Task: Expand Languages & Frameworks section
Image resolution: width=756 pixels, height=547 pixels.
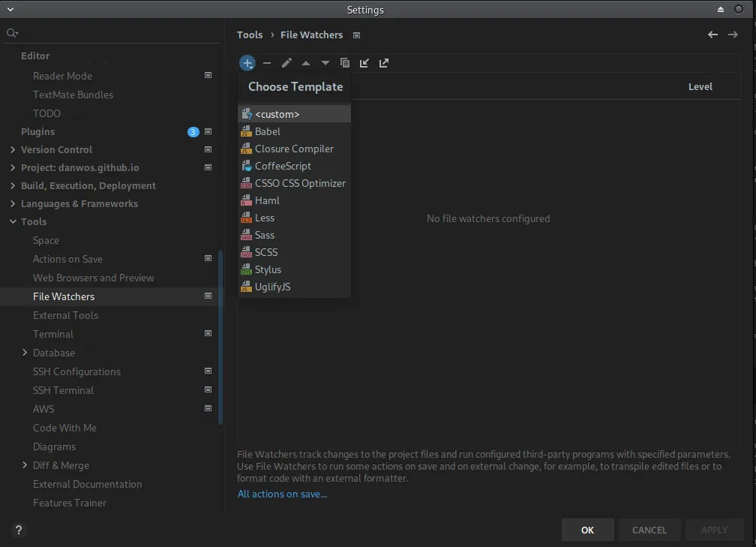Action: point(13,203)
